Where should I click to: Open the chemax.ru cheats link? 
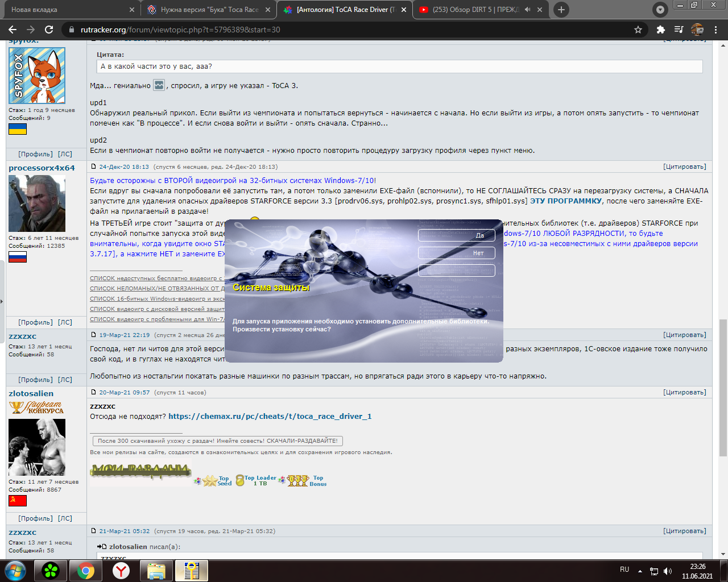click(270, 416)
